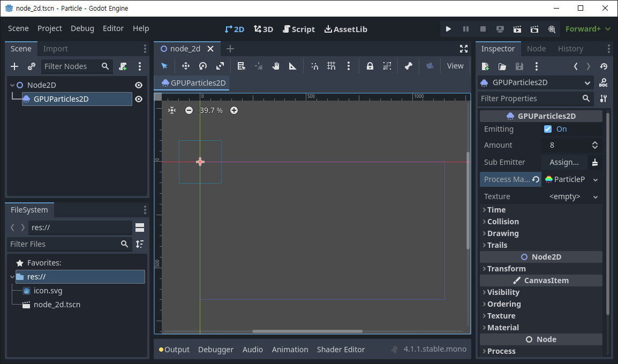Image resolution: width=618 pixels, height=364 pixels.
Task: Toggle smart snapping in the toolbar
Action: (x=314, y=66)
